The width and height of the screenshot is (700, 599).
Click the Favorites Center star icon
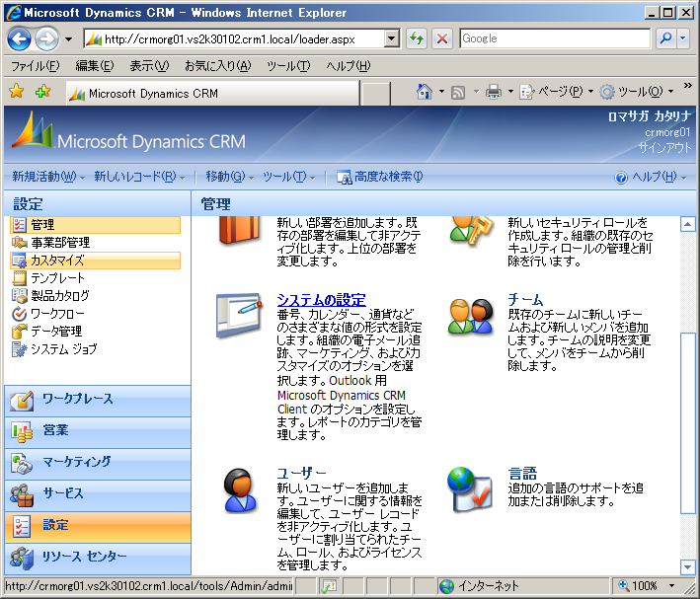[x=17, y=92]
